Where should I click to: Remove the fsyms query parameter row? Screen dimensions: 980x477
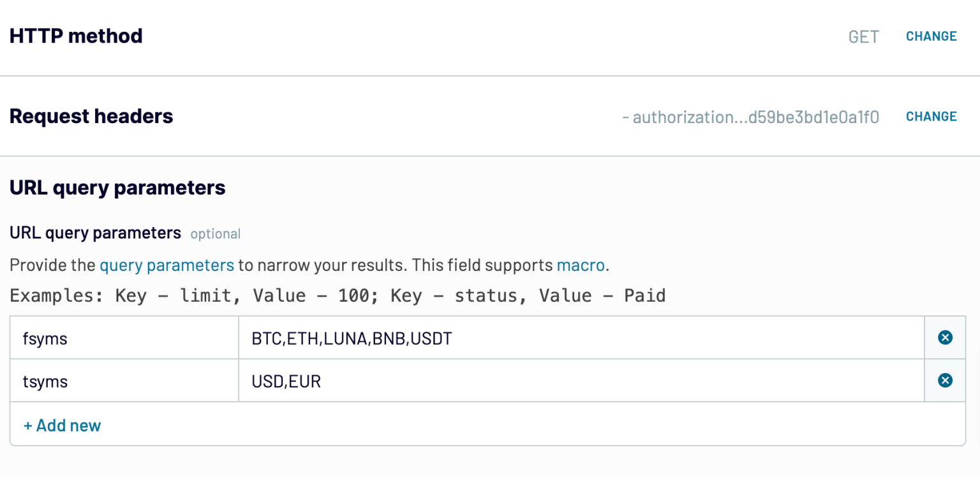coord(945,337)
